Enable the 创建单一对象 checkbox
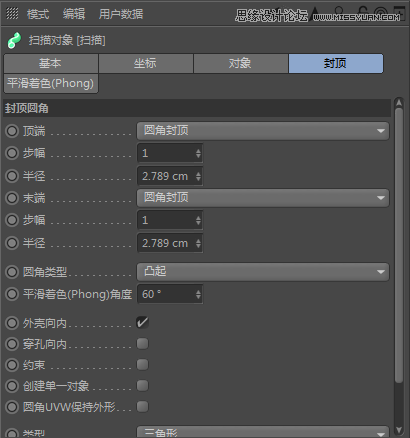This screenshot has width=410, height=438. pyautogui.click(x=142, y=385)
